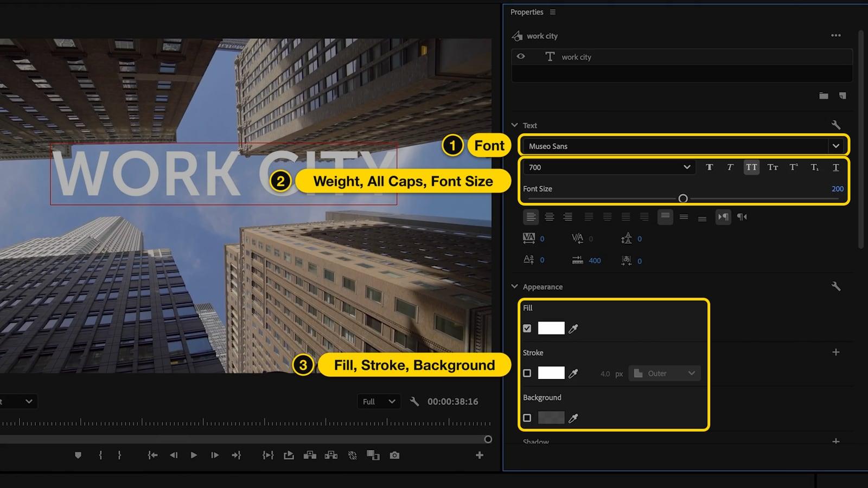Export a frame with the camera icon
868x488 pixels.
coord(394,455)
